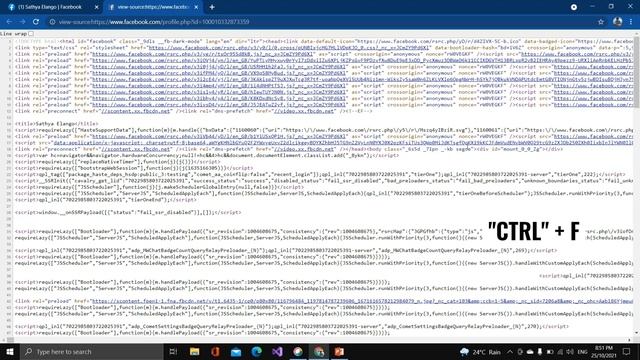640x360 pixels.
Task: Click the title tag text Sathya Elango
Action: pyautogui.click(x=56, y=124)
